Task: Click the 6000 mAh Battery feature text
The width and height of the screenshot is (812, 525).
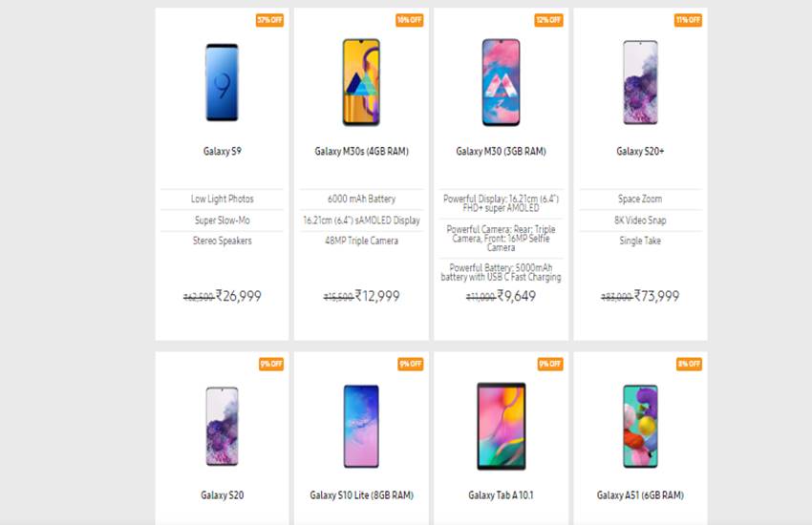Action: pos(361,199)
